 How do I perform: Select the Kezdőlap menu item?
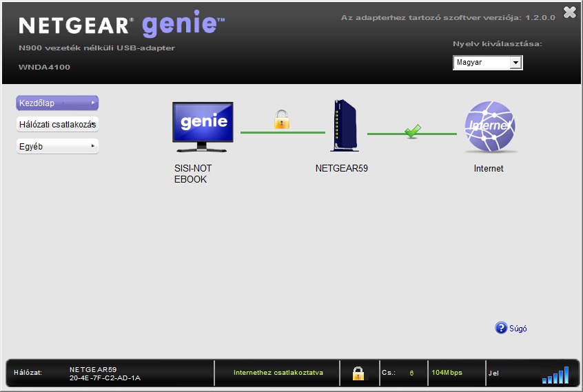[57, 103]
